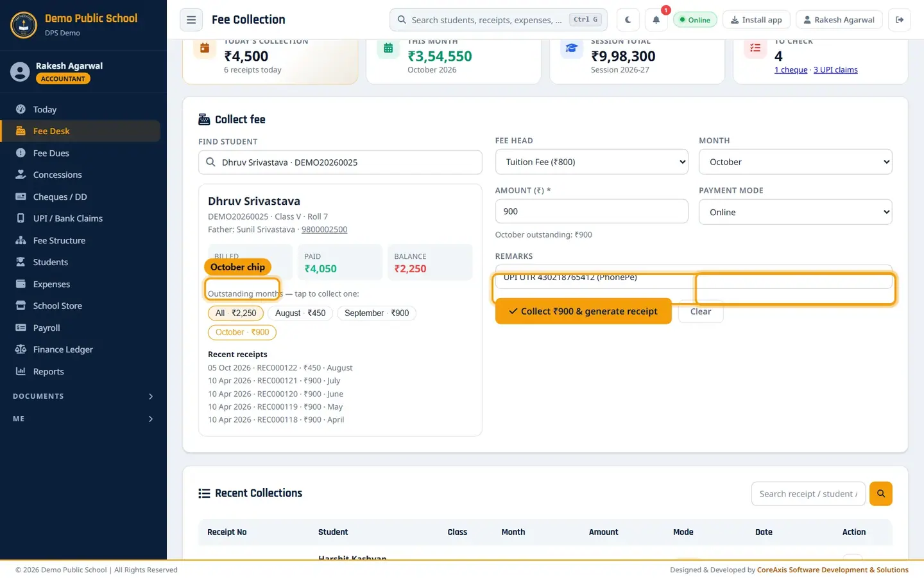Click Collect ₹900 & generate receipt
This screenshot has height=578, width=924.
[583, 311]
